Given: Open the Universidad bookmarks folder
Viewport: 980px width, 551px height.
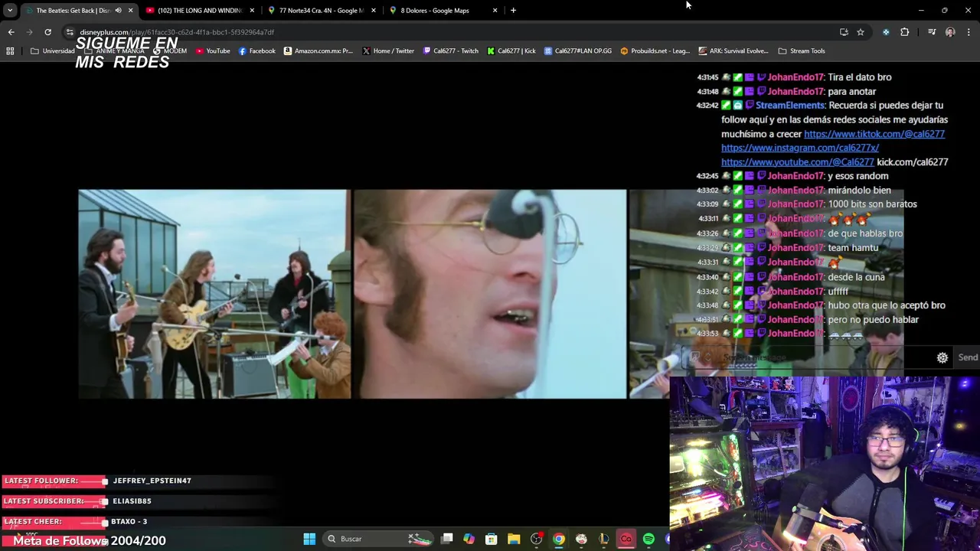Looking at the screenshot, I should (x=53, y=51).
